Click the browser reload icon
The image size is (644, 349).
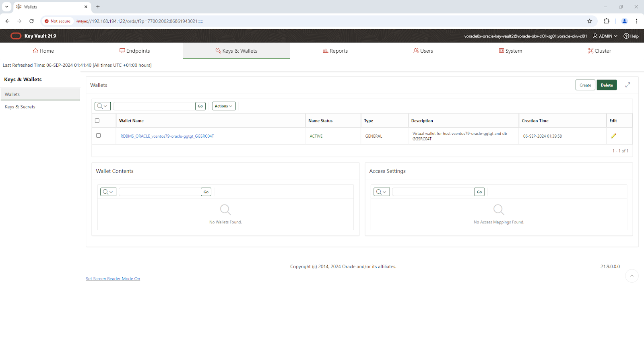coord(31,21)
